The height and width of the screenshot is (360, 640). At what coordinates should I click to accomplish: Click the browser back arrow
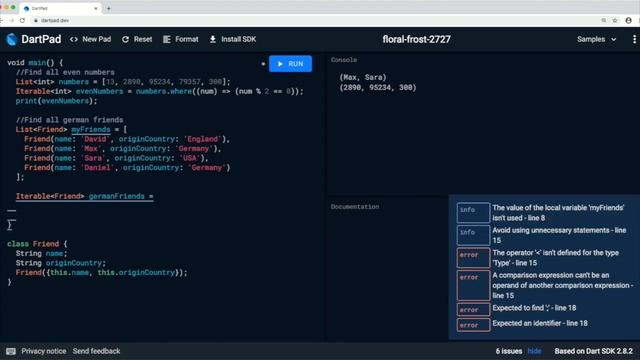click(x=2, y=20)
